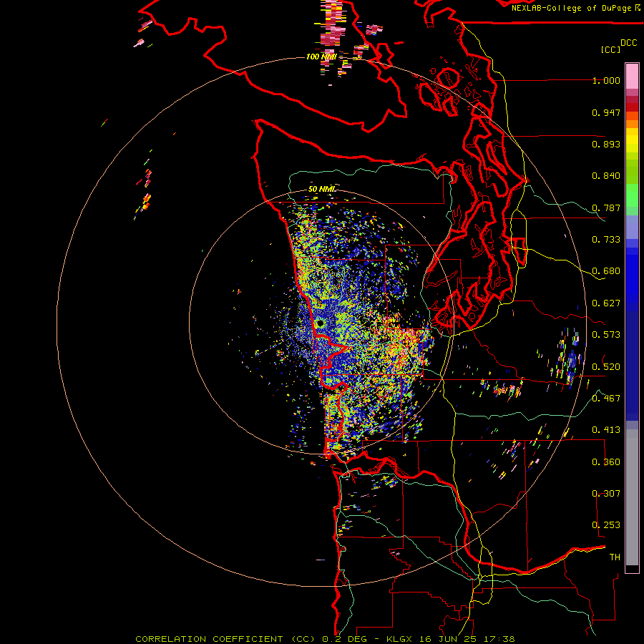Image resolution: width=644 pixels, height=644 pixels.
Task: Click the pink segment of the color scale
Action: click(x=632, y=77)
